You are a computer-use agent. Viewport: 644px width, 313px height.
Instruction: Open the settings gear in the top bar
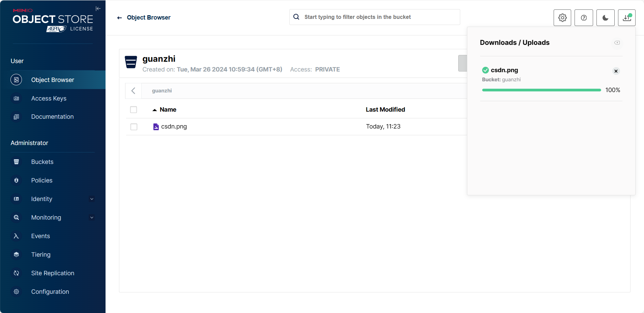tap(562, 18)
